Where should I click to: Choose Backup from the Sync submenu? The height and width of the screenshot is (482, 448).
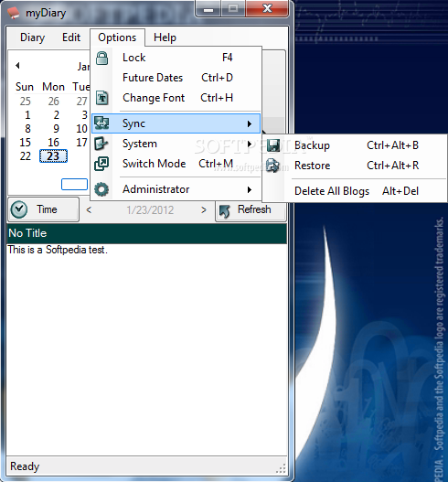(355, 145)
